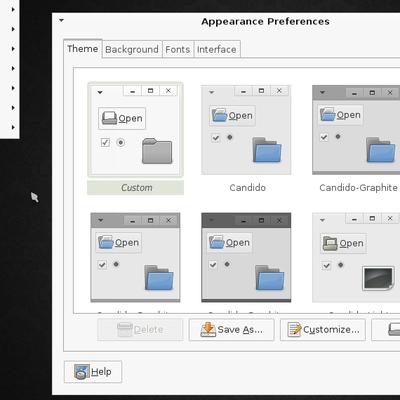Click the Save As download icon

(208, 329)
